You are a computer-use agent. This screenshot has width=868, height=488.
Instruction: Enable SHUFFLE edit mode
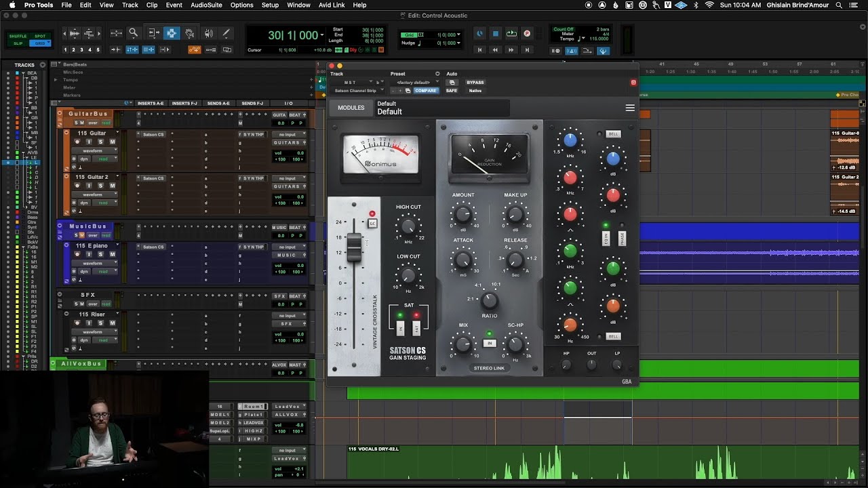point(18,37)
